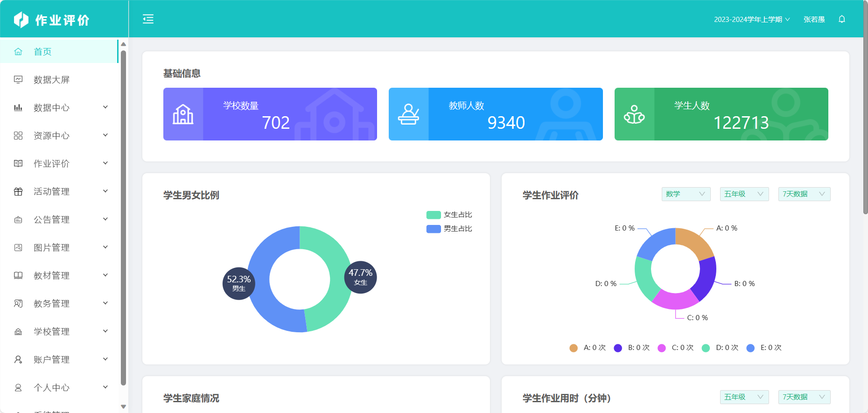Toggle 男生占比 legend entry
868x413 pixels.
pyautogui.click(x=449, y=229)
